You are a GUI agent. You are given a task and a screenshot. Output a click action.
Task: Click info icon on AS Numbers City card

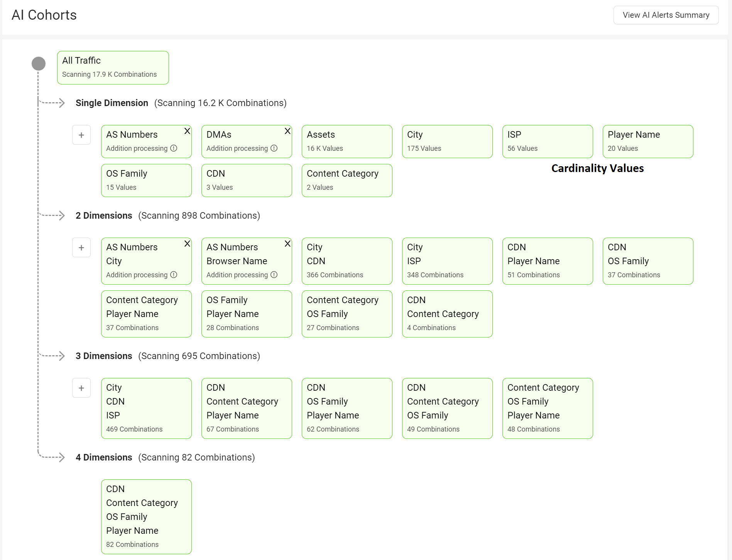pyautogui.click(x=174, y=275)
